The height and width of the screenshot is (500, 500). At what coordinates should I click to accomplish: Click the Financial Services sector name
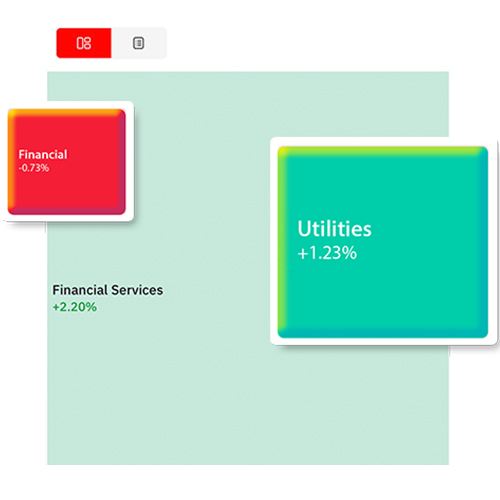108,290
